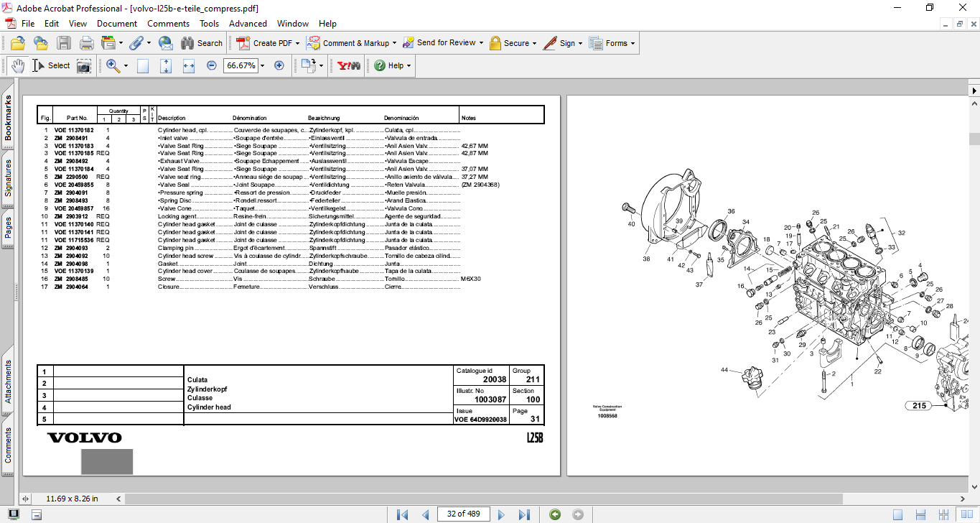Expand the Comment & Markup dropdown

point(395,43)
